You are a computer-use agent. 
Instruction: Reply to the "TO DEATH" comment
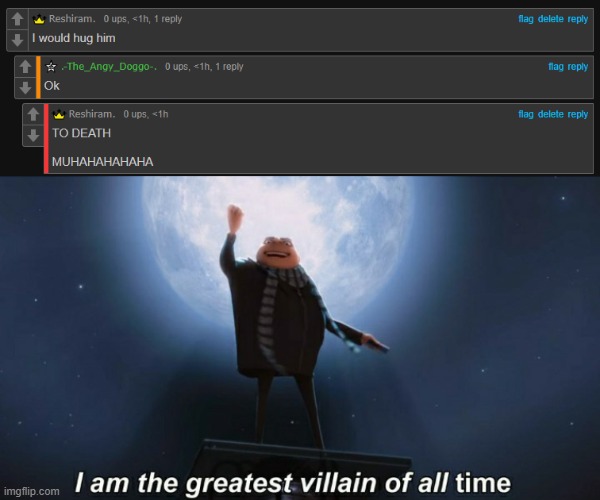point(578,114)
